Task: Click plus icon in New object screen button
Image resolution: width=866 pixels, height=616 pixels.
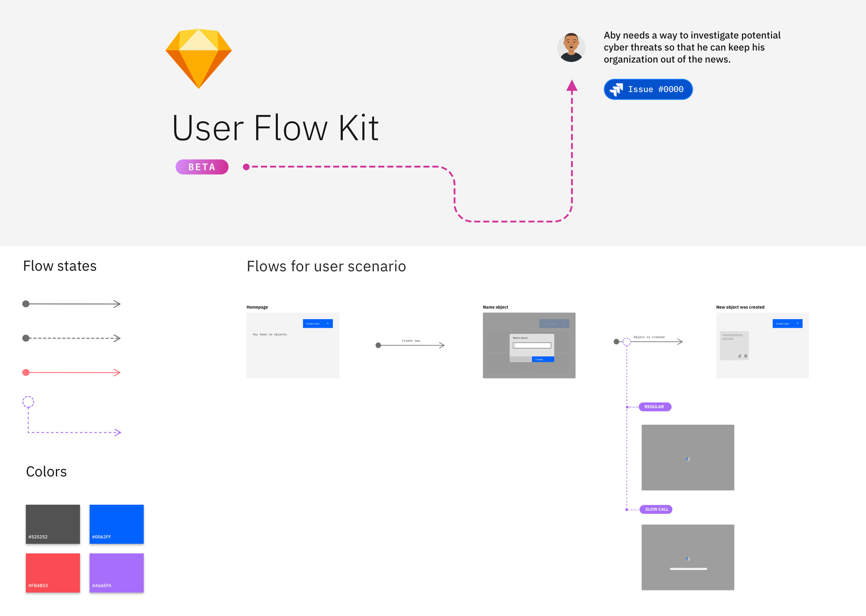Action: click(x=797, y=324)
